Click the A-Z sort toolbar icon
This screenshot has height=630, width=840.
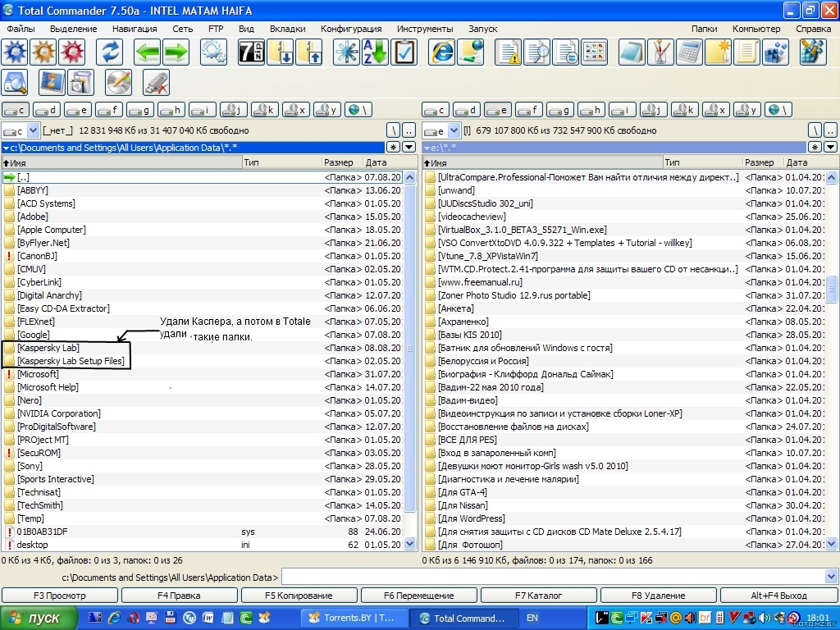pos(375,52)
